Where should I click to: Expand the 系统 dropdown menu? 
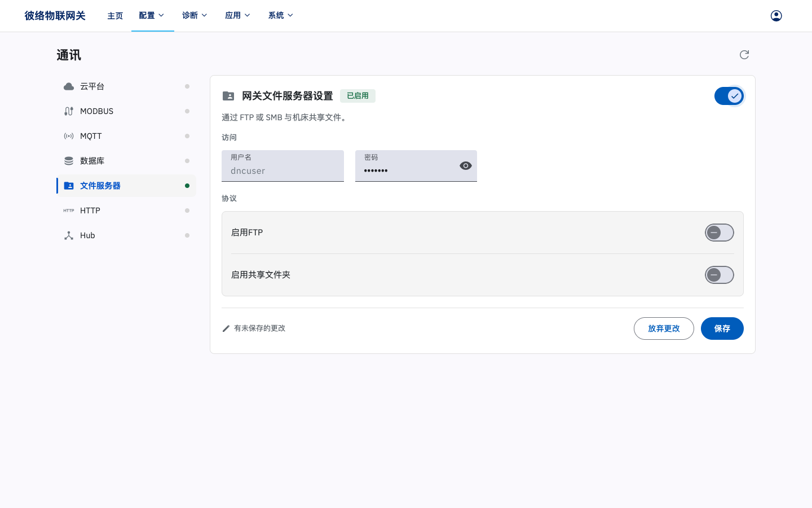coord(281,16)
